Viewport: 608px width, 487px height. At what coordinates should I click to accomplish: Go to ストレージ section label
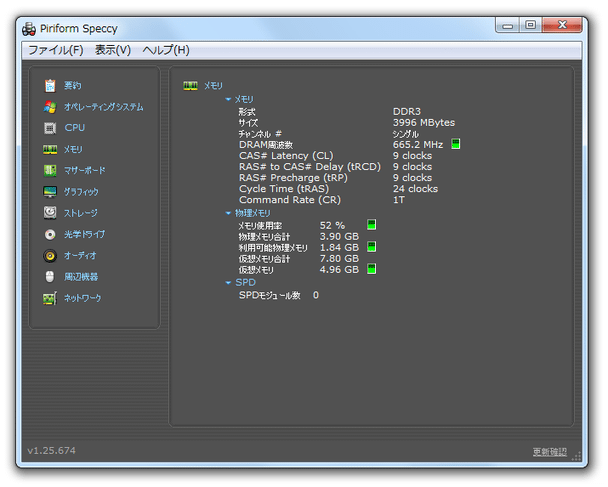81,213
